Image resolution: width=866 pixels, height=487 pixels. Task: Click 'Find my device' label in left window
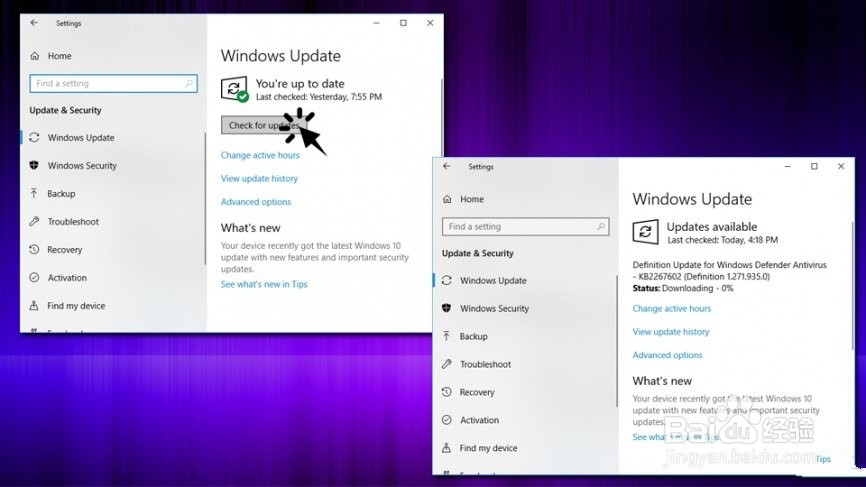click(x=76, y=306)
